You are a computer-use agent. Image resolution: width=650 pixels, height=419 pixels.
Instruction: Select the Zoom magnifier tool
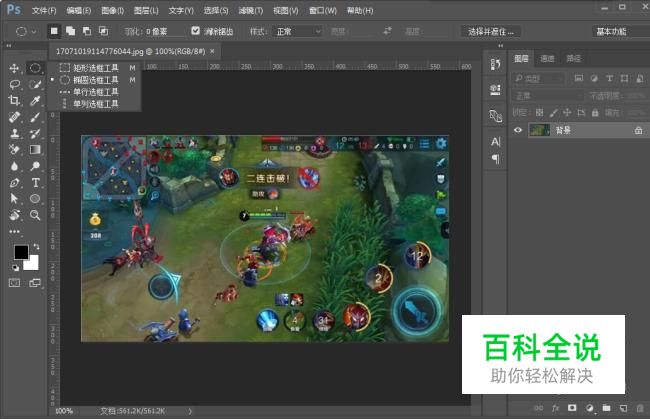pos(35,215)
